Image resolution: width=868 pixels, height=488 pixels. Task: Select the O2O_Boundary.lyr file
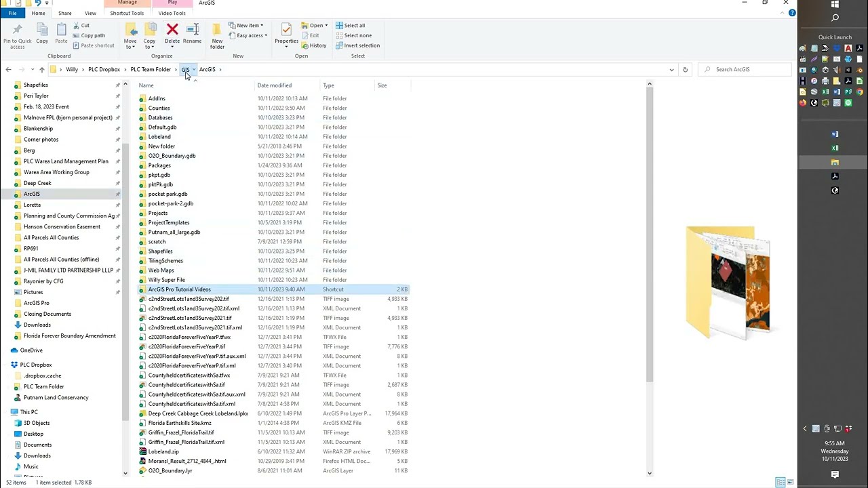170,470
